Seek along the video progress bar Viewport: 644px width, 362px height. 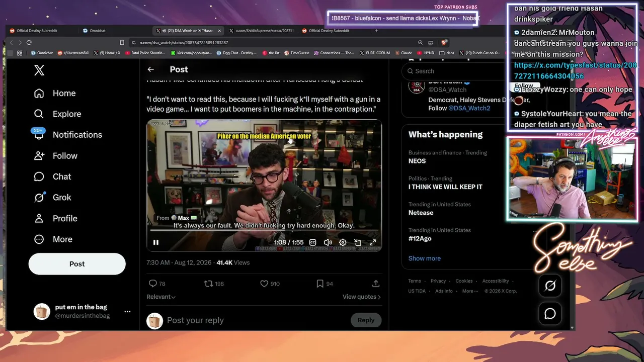(264, 230)
